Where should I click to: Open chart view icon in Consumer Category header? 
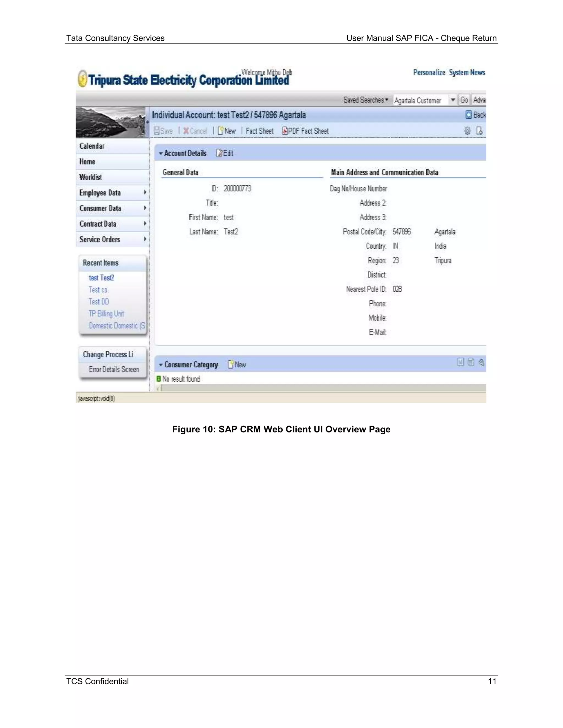pyautogui.click(x=460, y=362)
